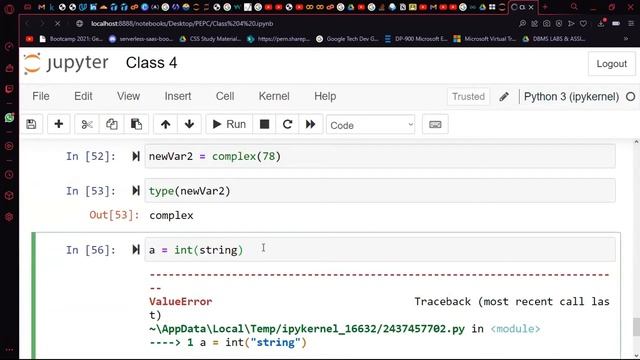Copy selected cells with the copy icon
The image size is (640, 360).
tap(111, 124)
